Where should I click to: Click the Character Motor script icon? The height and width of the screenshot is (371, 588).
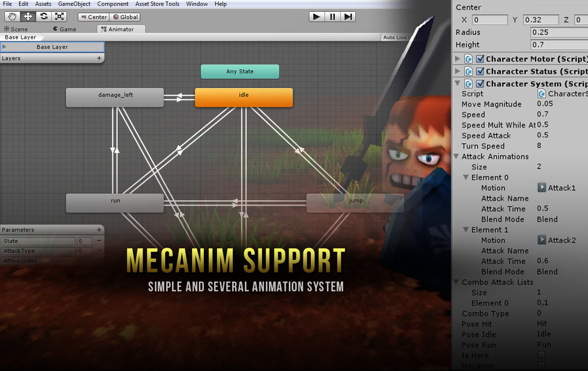point(468,59)
